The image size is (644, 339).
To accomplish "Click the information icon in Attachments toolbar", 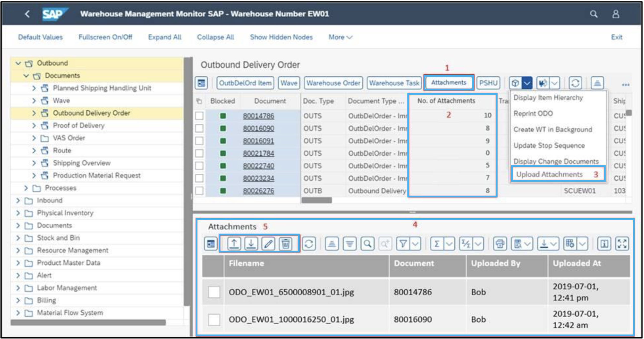I will (x=604, y=244).
